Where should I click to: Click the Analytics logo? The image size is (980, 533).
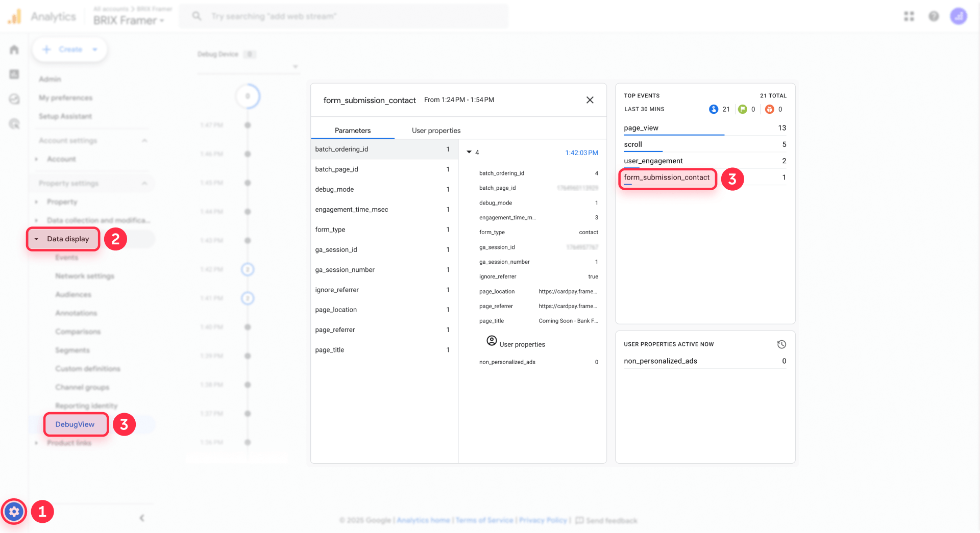14,16
